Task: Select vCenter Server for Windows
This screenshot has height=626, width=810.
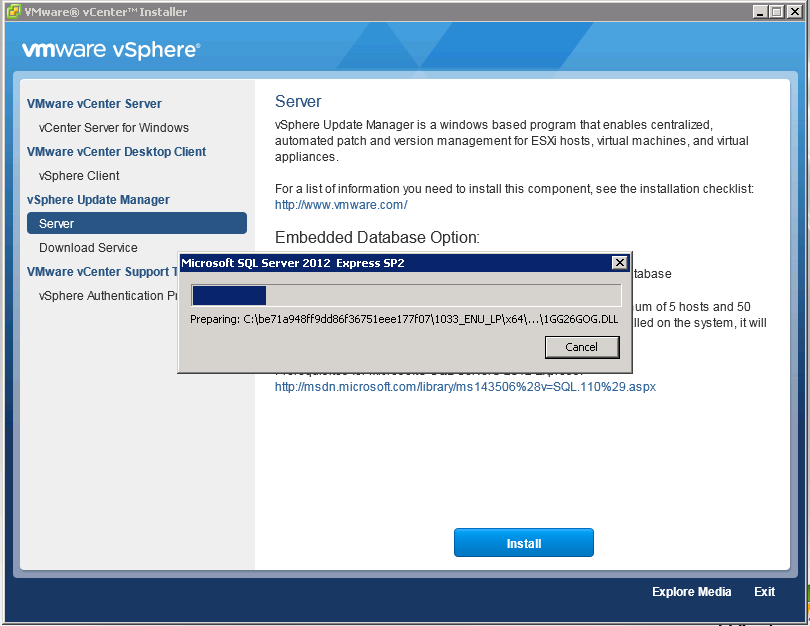Action: [114, 128]
